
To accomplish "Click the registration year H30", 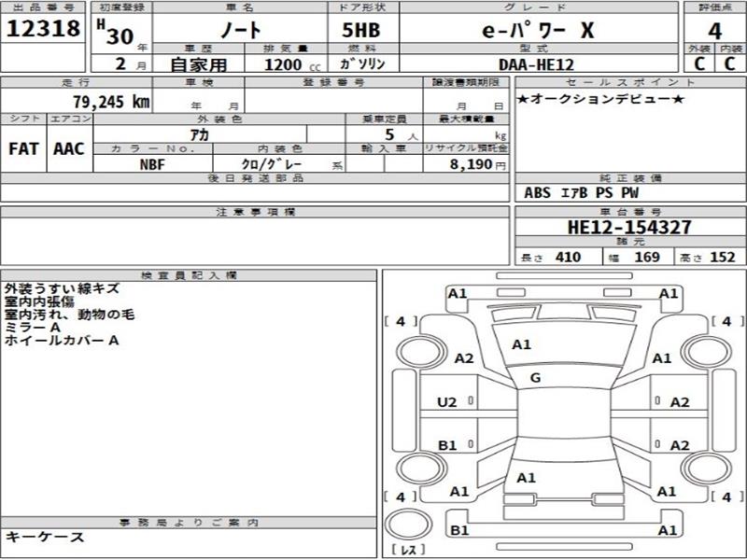I will 116,32.
